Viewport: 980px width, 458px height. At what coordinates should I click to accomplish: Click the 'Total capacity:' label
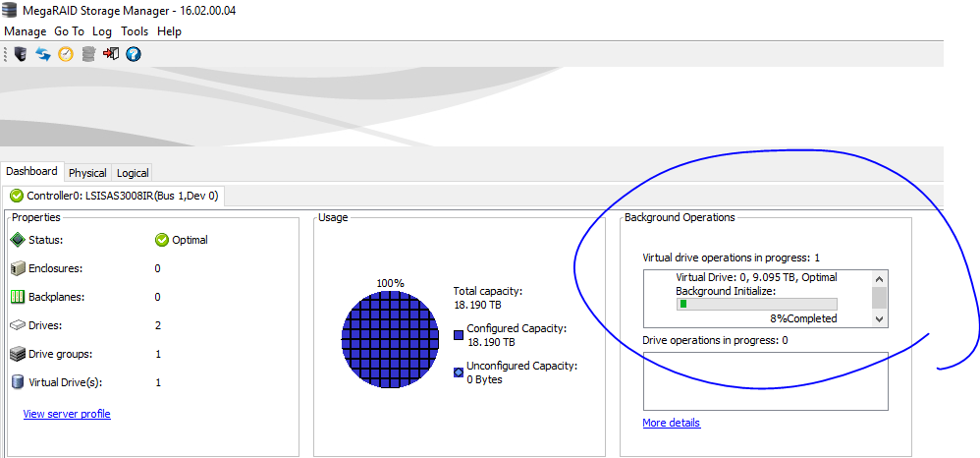(487, 291)
